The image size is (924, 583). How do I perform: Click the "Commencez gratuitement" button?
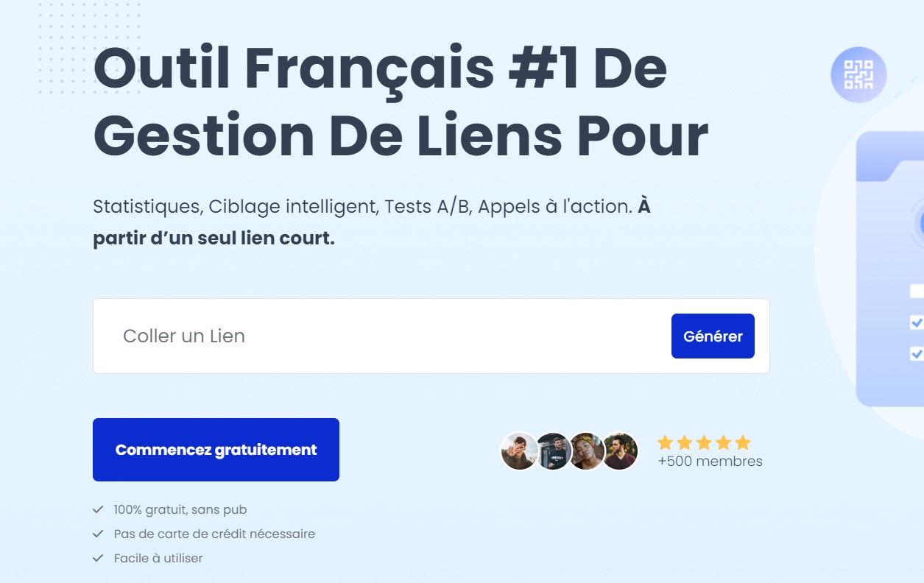[216, 450]
